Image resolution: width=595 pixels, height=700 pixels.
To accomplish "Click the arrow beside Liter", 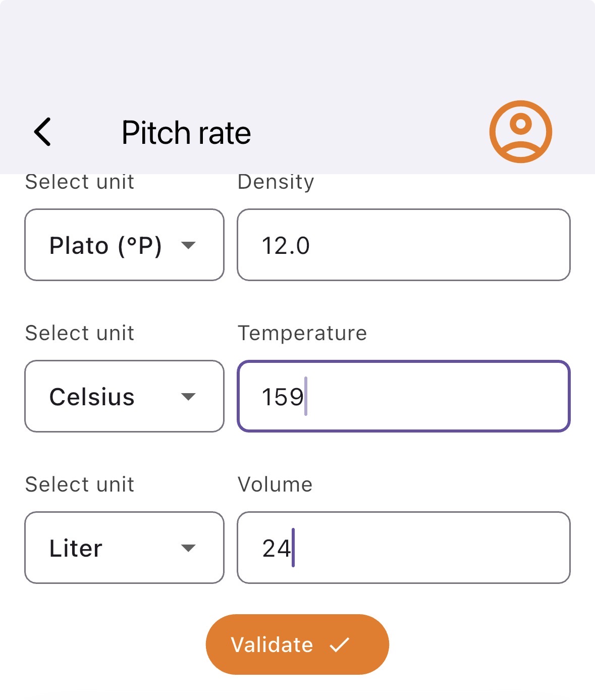I will click(x=188, y=548).
